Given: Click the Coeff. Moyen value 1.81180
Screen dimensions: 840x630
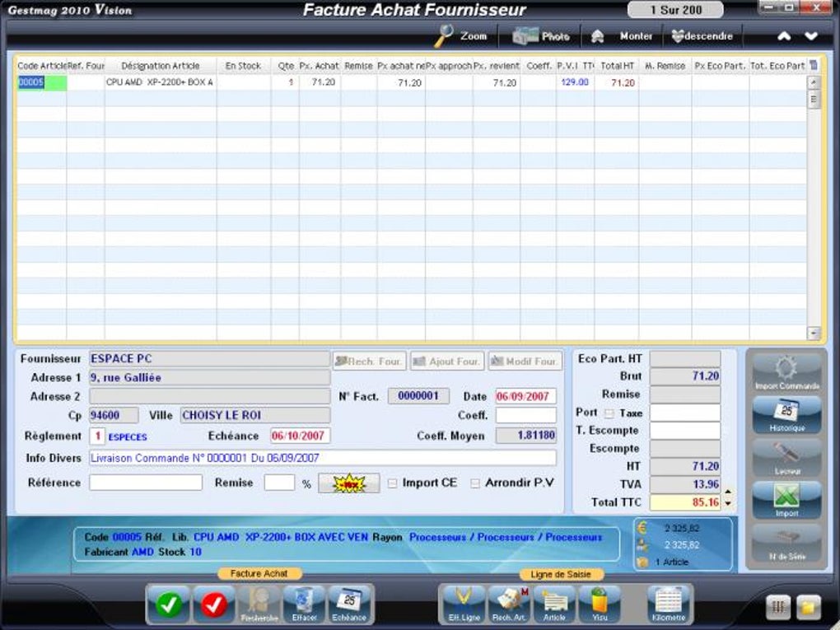Looking at the screenshot, I should click(525, 435).
